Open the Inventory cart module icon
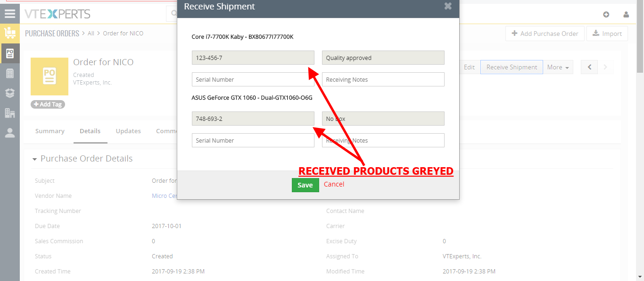The width and height of the screenshot is (644, 281). coord(10,33)
